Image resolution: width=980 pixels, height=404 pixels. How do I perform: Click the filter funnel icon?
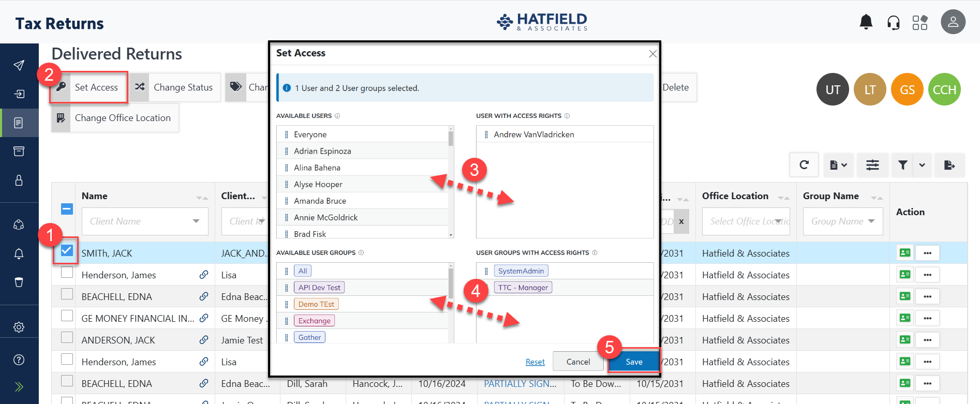[902, 165]
